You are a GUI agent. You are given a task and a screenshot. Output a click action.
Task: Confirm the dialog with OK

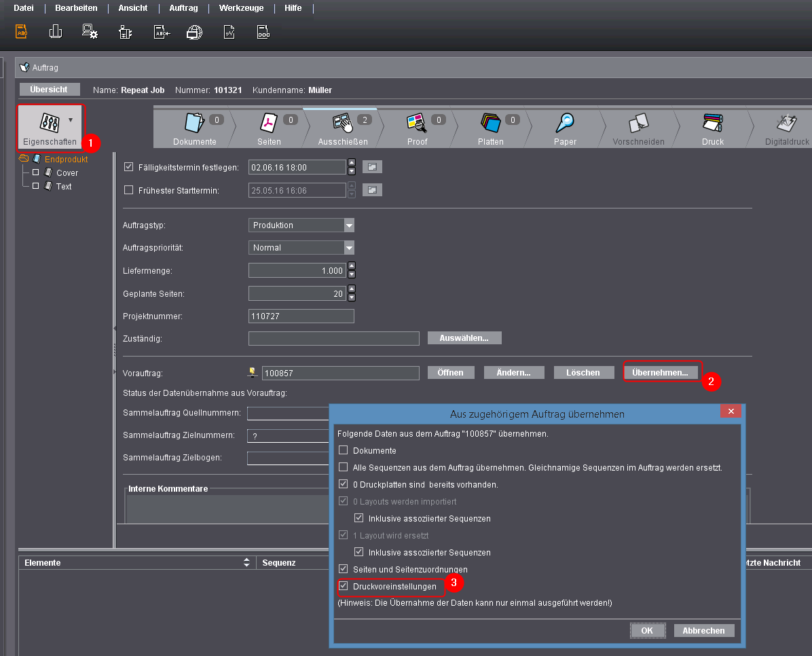[647, 630]
